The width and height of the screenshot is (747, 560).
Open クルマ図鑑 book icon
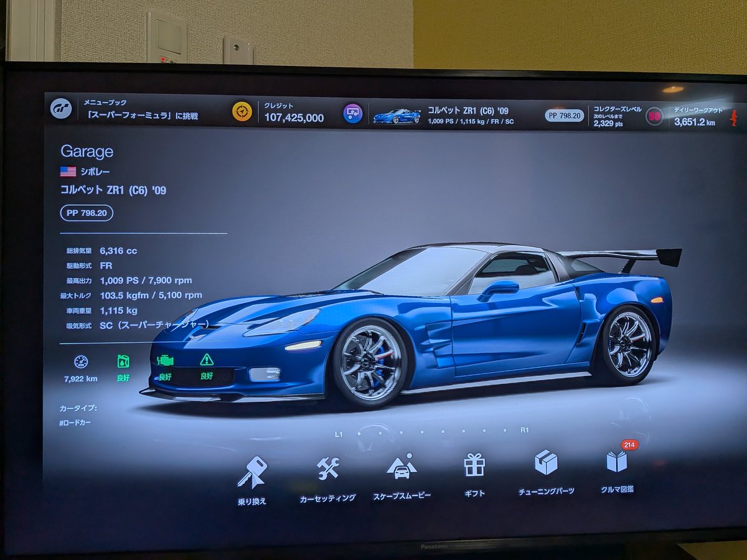click(616, 462)
